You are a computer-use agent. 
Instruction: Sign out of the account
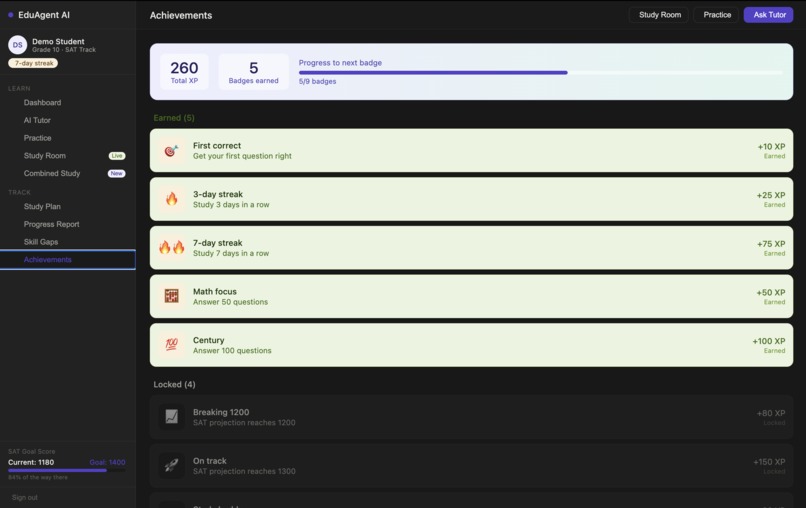point(25,497)
